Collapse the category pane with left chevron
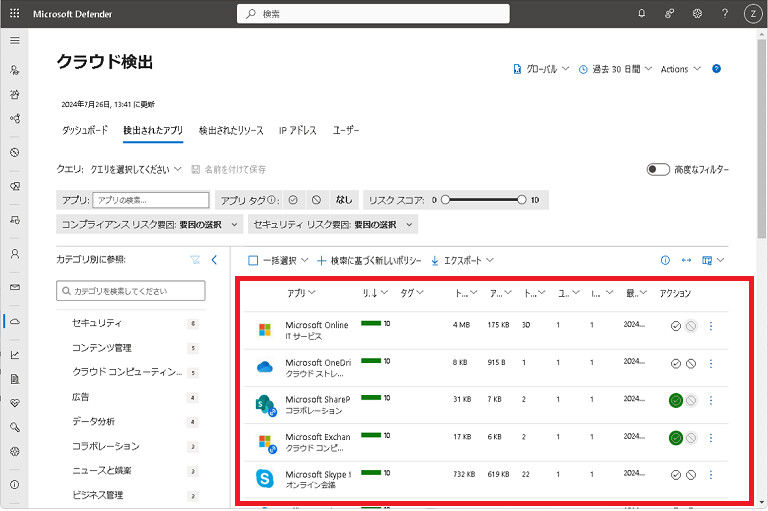 click(214, 260)
